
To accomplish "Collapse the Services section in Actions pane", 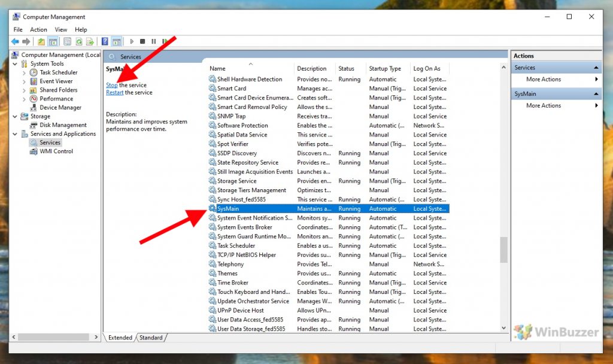I will click(596, 68).
